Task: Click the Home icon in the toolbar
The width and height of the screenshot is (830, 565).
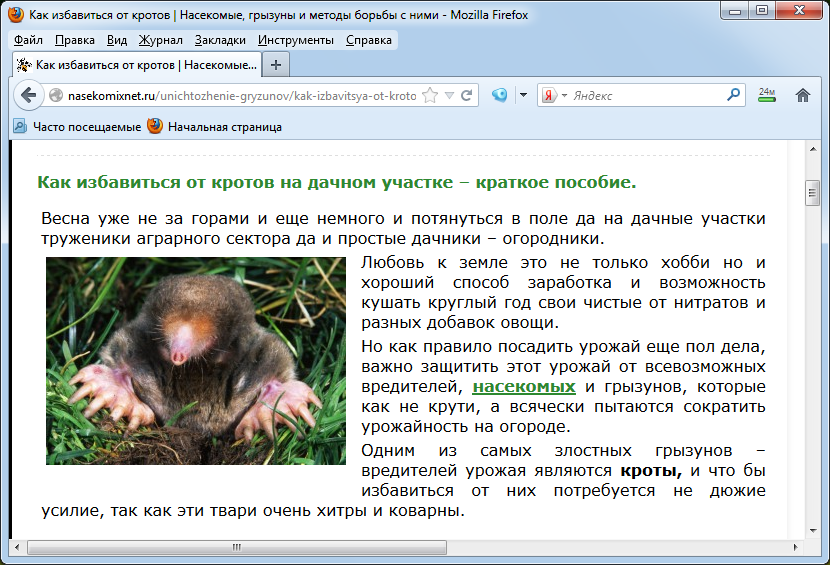Action: [x=802, y=96]
